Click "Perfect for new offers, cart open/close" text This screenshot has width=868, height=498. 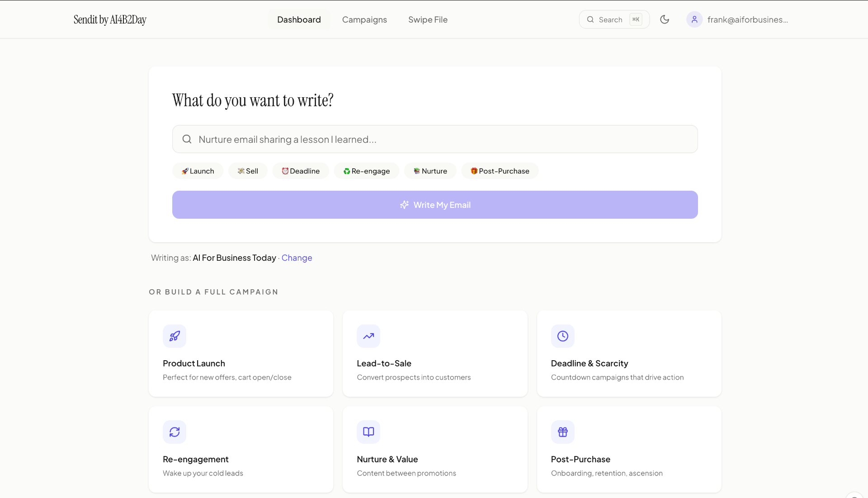tap(227, 377)
